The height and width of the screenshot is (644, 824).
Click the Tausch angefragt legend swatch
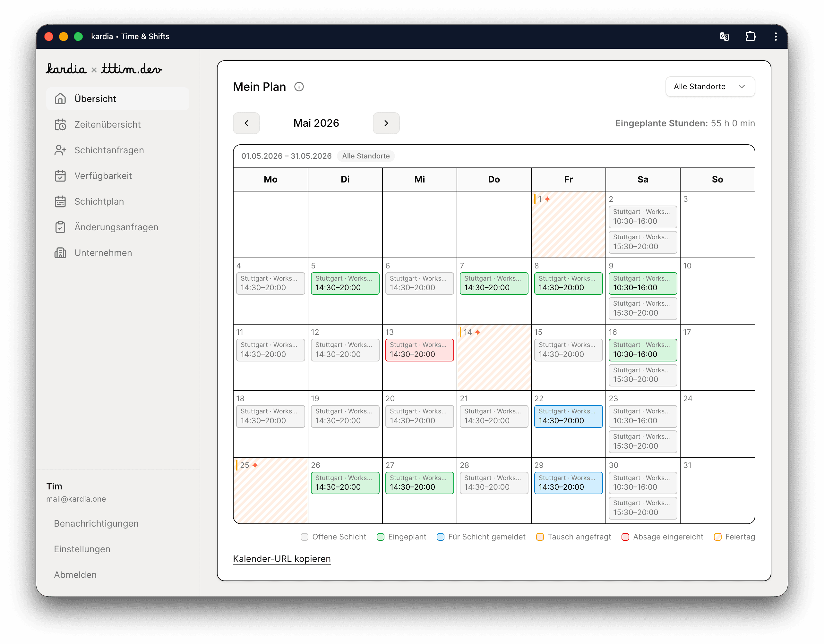click(540, 537)
